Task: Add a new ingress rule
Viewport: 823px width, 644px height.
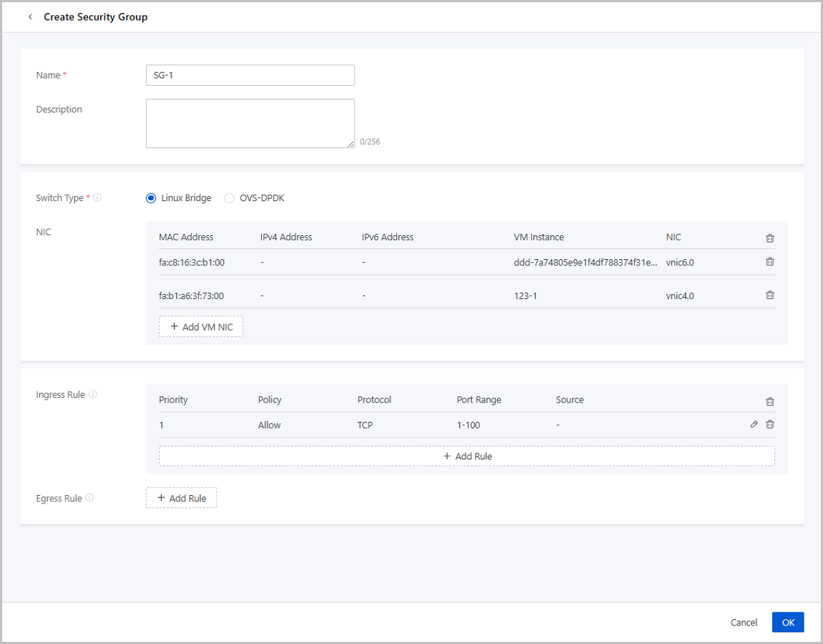Action: point(466,456)
